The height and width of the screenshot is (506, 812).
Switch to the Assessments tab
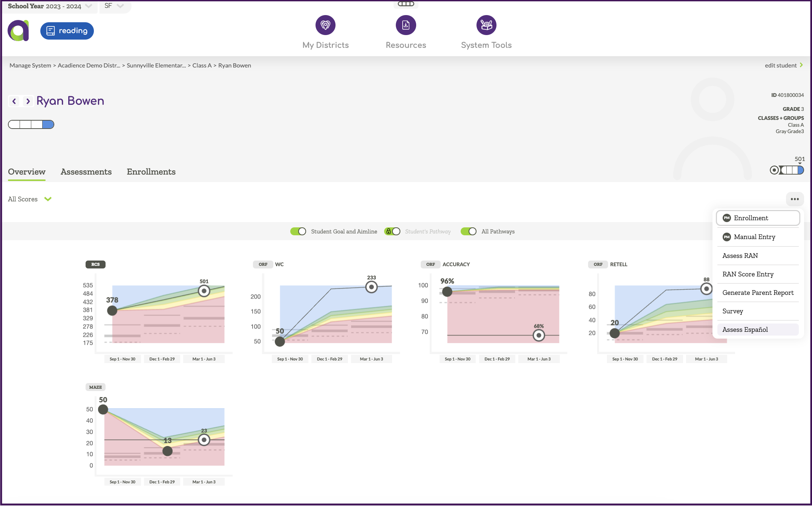(86, 172)
